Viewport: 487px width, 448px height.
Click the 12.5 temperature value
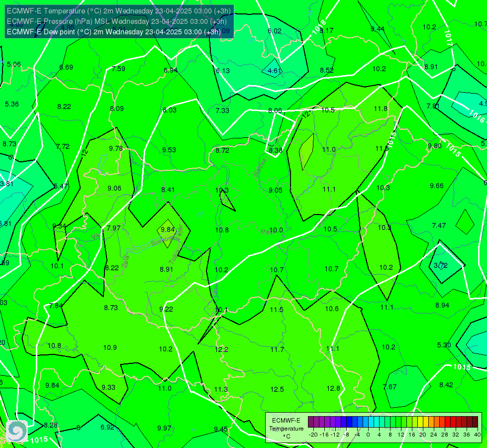[x=277, y=389]
